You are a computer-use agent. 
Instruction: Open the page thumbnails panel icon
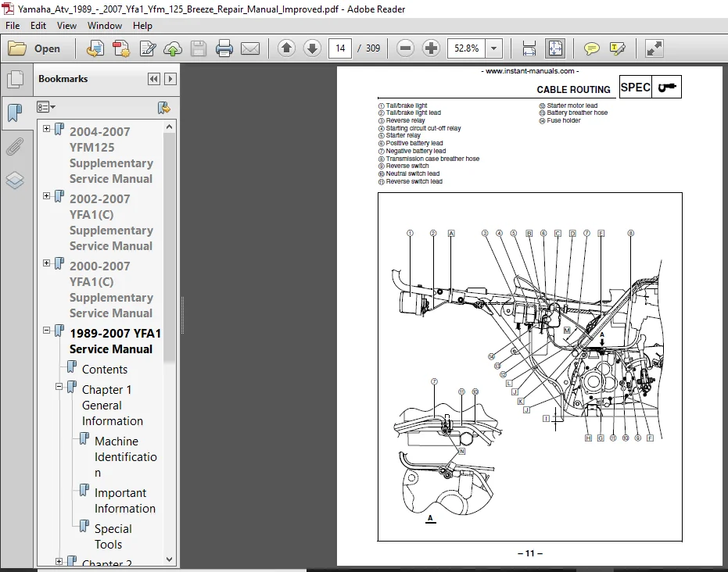pyautogui.click(x=16, y=79)
